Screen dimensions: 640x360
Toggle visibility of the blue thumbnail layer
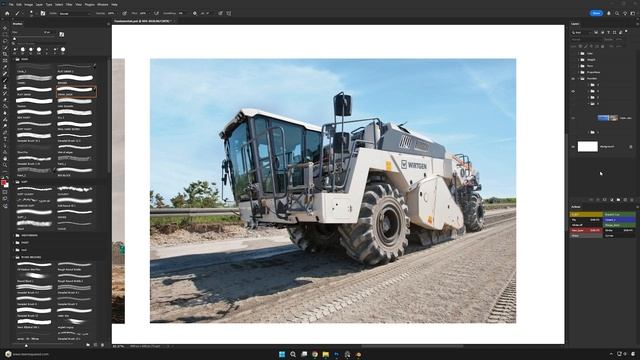point(573,118)
